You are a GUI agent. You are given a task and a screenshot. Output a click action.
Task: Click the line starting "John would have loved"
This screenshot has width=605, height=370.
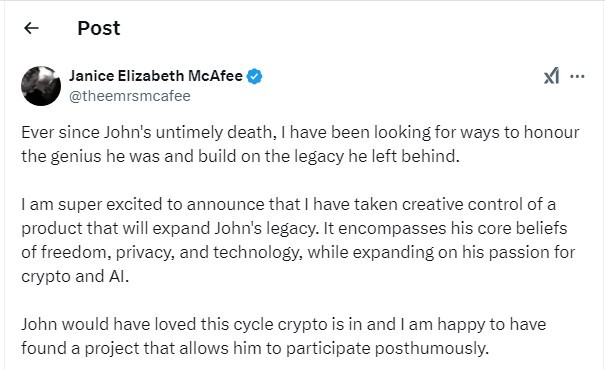point(284,324)
